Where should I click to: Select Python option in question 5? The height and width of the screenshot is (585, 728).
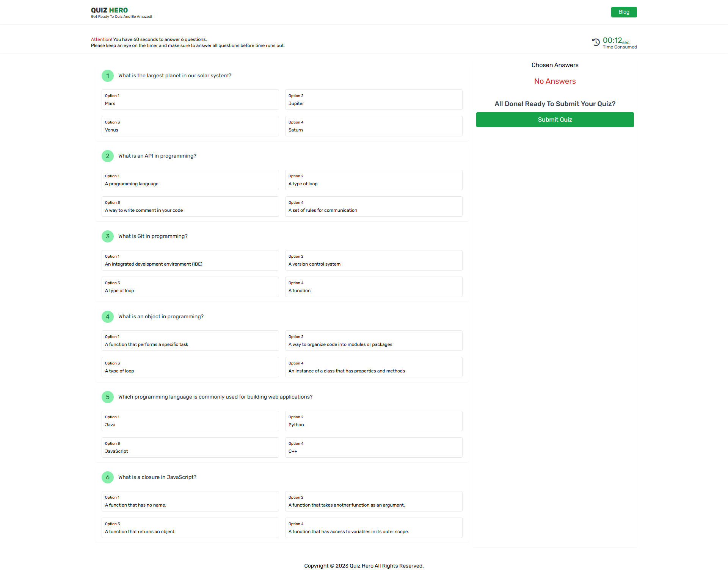pos(373,421)
